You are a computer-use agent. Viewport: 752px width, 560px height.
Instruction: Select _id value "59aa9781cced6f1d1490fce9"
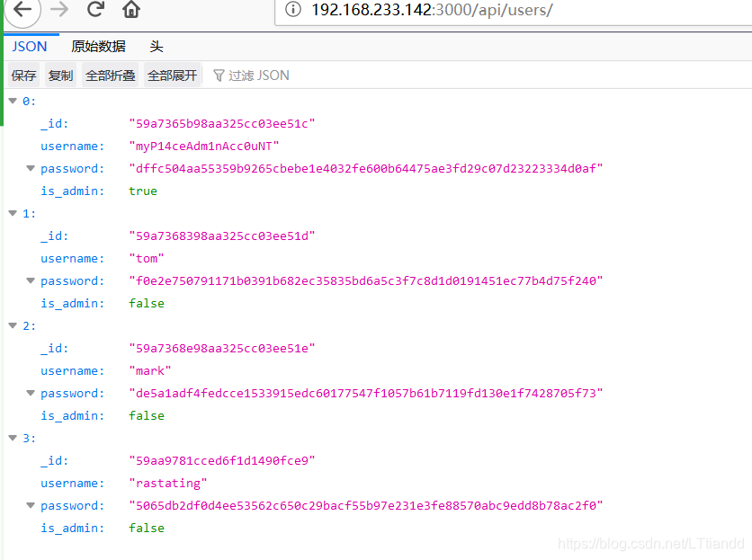(222, 461)
